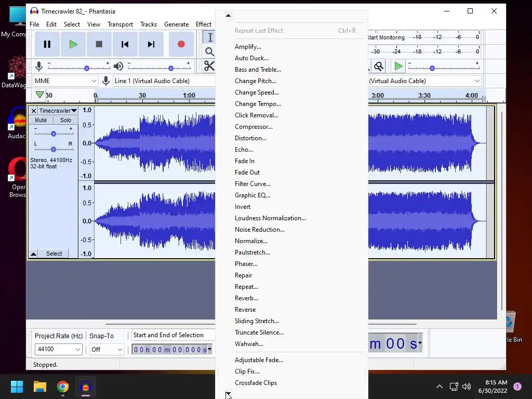
Task: Click the recording microphone meter icon
Action: pyautogui.click(x=38, y=66)
